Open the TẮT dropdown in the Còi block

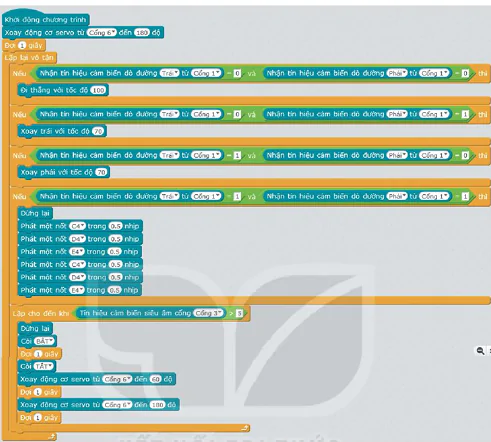[44, 366]
